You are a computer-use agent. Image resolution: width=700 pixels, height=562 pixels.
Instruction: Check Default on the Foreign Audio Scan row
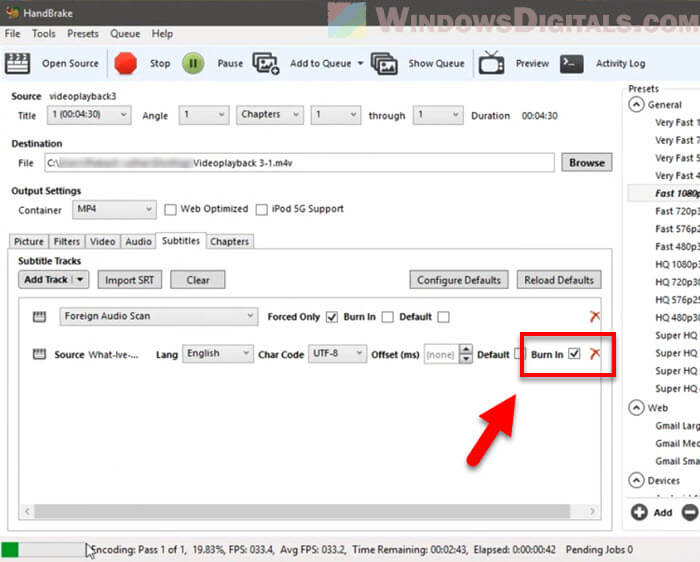click(443, 317)
